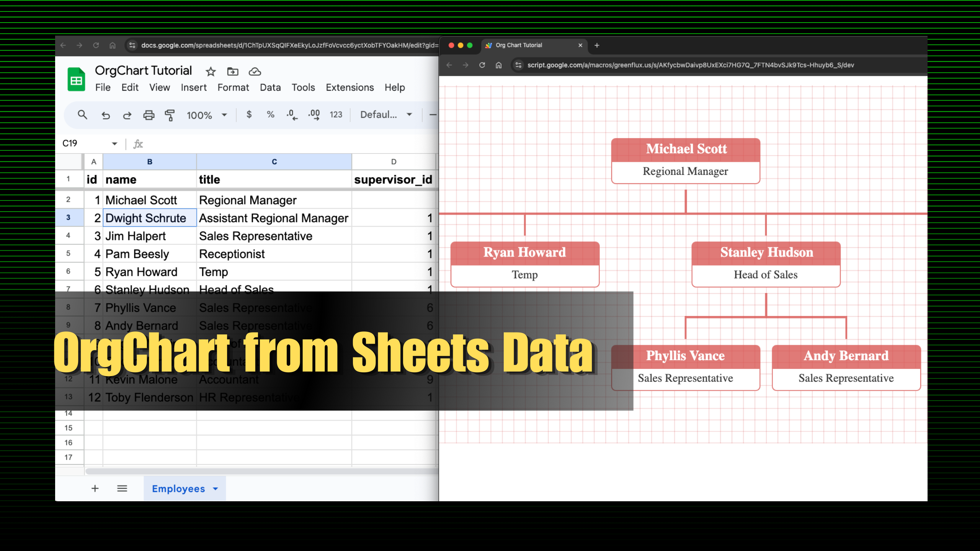Click the Redo icon

click(x=127, y=114)
